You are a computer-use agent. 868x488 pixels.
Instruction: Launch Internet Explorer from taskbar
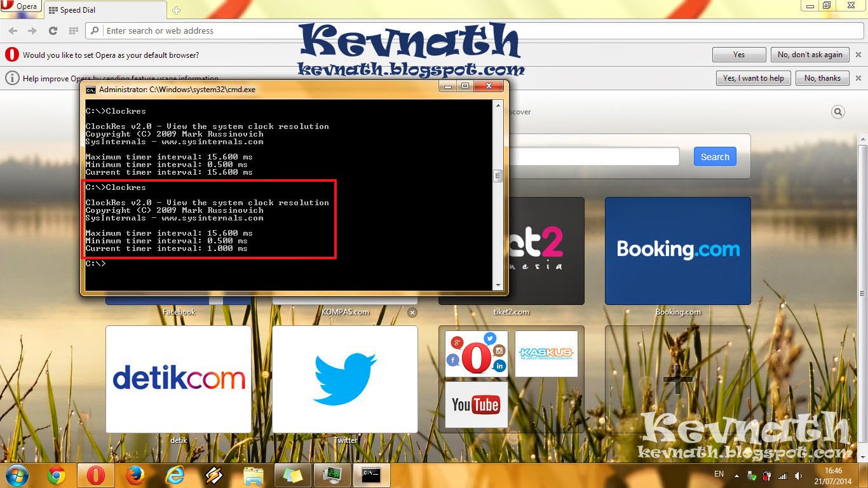pos(175,475)
